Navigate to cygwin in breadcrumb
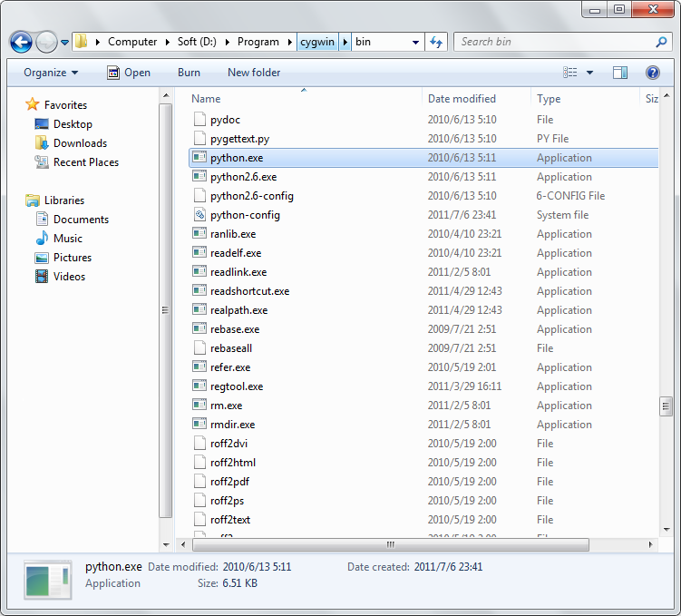 coord(317,42)
